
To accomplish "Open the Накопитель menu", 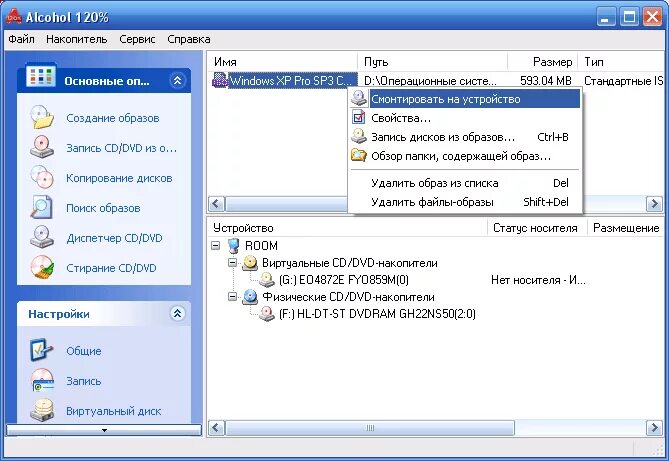I will click(x=77, y=39).
